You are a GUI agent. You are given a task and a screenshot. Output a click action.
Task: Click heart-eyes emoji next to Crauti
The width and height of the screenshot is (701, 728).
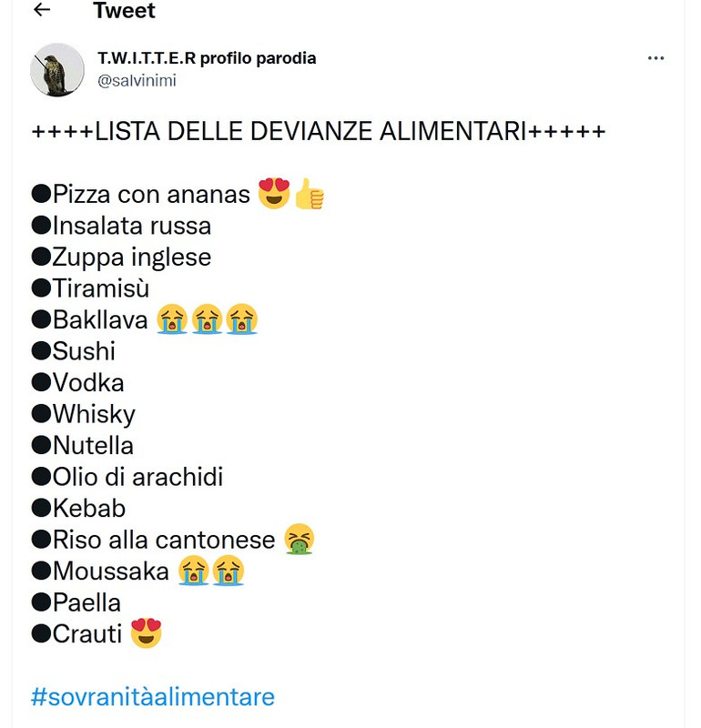click(146, 633)
